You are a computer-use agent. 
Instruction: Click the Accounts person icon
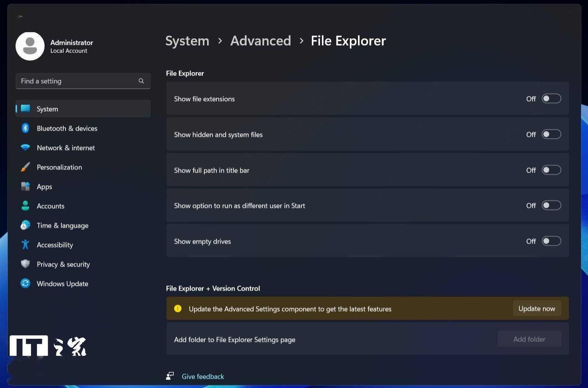(25, 206)
